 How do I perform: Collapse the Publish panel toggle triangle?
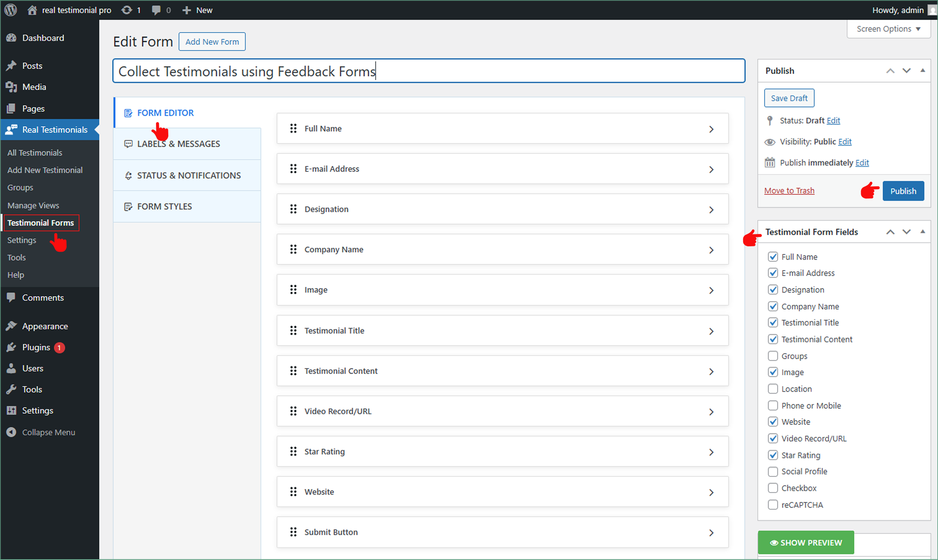(x=923, y=71)
